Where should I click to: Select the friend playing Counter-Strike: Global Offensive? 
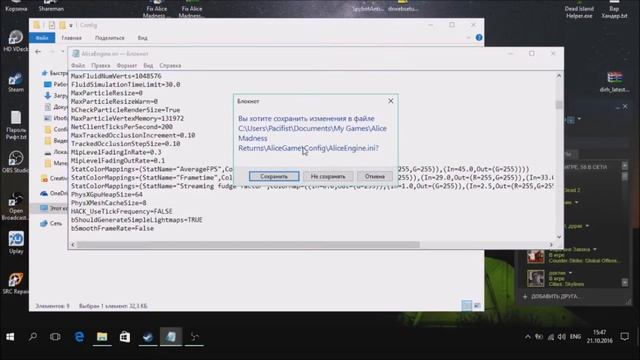573,255
